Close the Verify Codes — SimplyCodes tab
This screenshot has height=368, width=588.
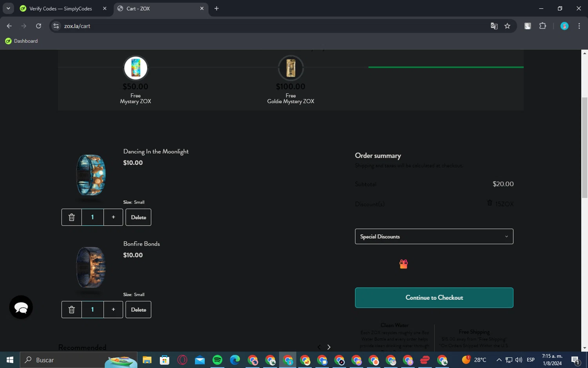tap(105, 9)
